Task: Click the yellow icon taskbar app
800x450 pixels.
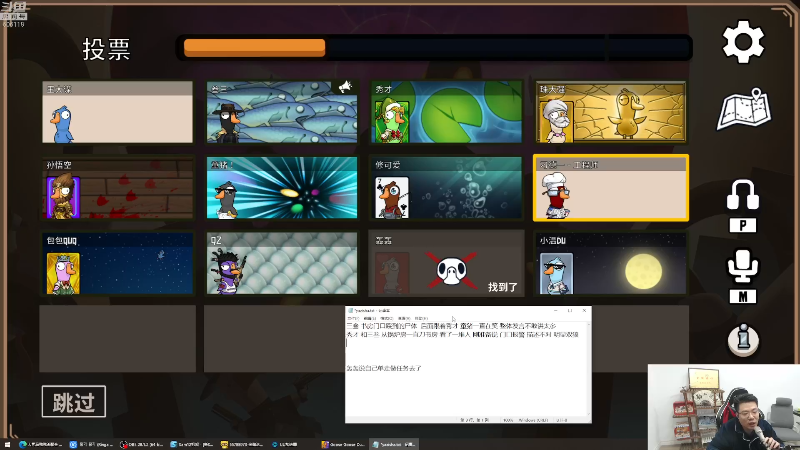Action: tap(242, 444)
